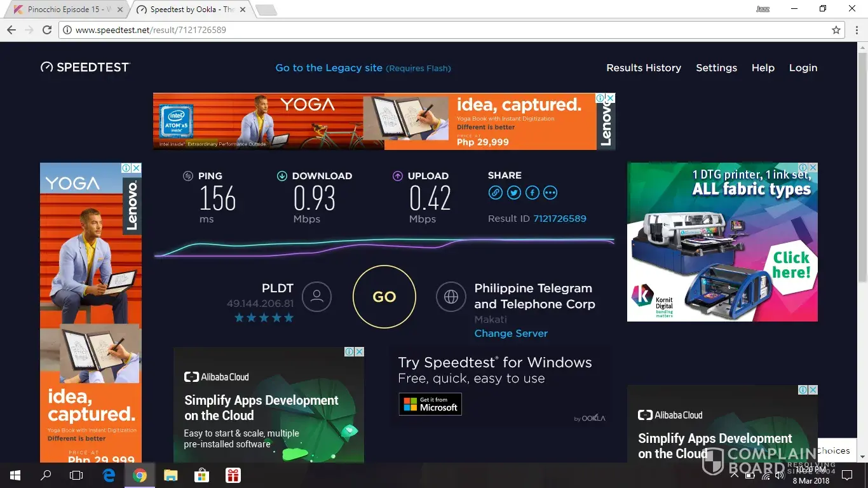Click the scrollbar up arrow
Image resolution: width=868 pixels, height=488 pixels.
click(x=862, y=47)
